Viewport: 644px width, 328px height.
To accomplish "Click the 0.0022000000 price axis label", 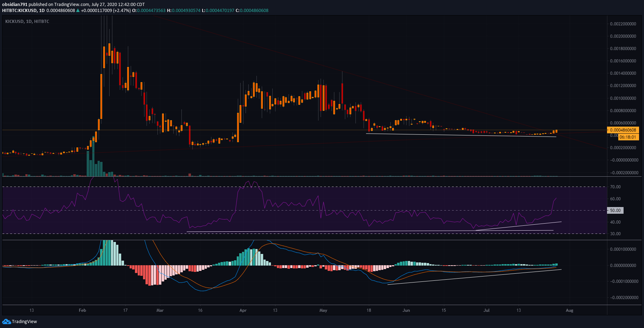I will 623,24.
